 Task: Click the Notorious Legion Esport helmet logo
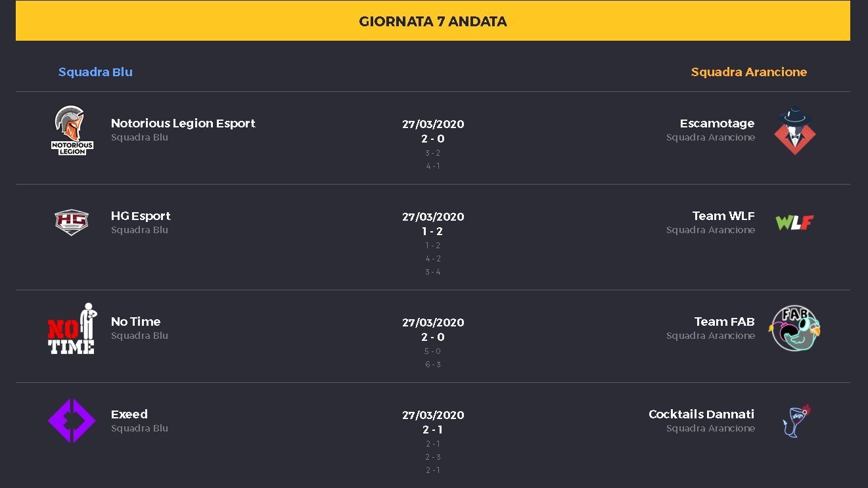[x=72, y=131]
